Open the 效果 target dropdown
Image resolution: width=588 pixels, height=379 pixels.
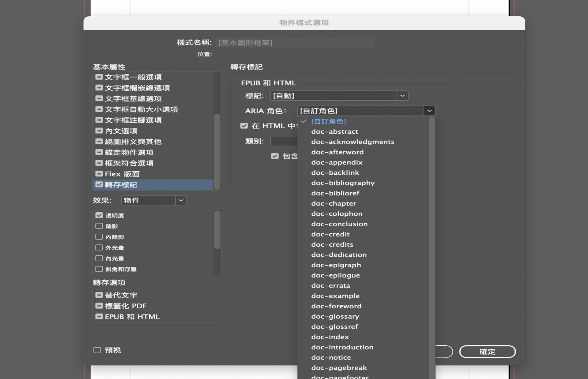[x=181, y=200]
